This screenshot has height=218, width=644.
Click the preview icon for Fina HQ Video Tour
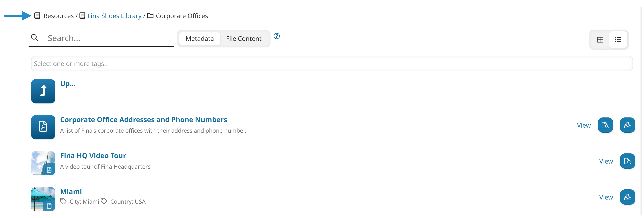(x=627, y=161)
